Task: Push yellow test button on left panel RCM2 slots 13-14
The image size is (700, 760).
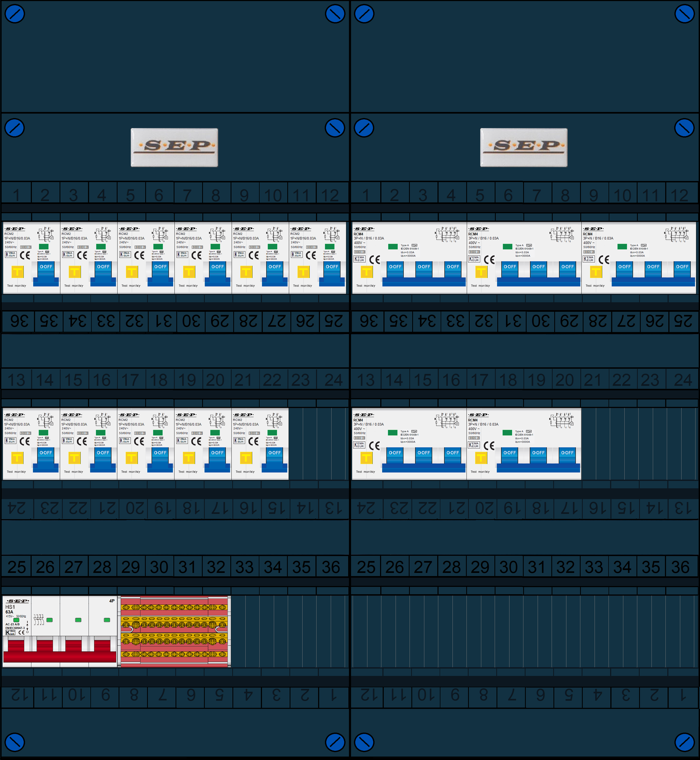Action: [17, 457]
